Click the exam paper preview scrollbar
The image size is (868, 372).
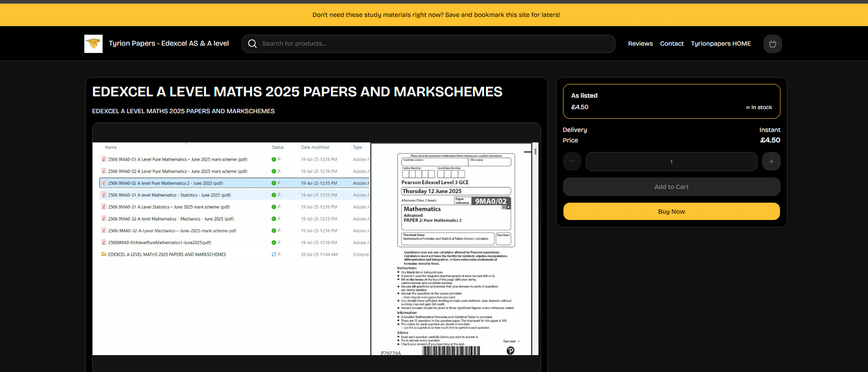535,152
